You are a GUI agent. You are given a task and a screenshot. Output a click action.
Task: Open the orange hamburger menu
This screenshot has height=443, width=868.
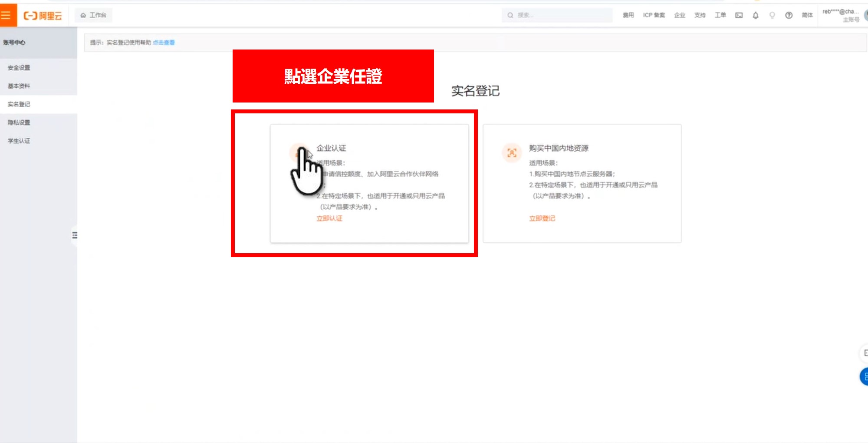(x=6, y=16)
